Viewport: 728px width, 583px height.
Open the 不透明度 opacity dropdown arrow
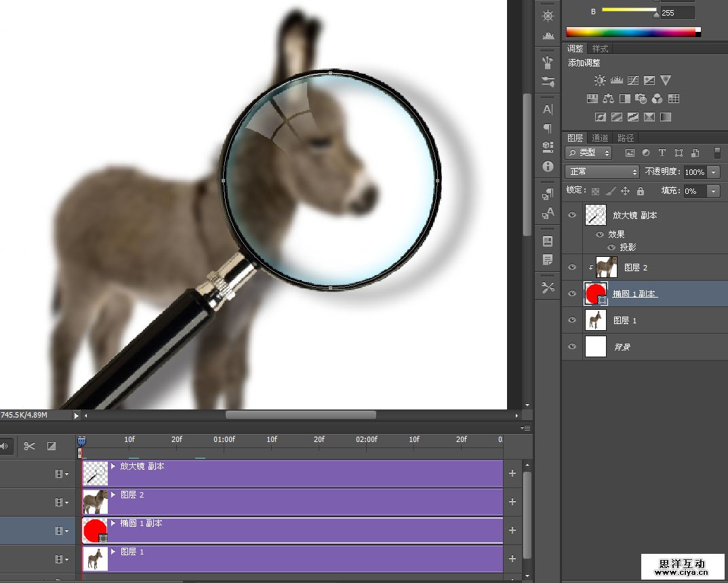pyautogui.click(x=714, y=172)
